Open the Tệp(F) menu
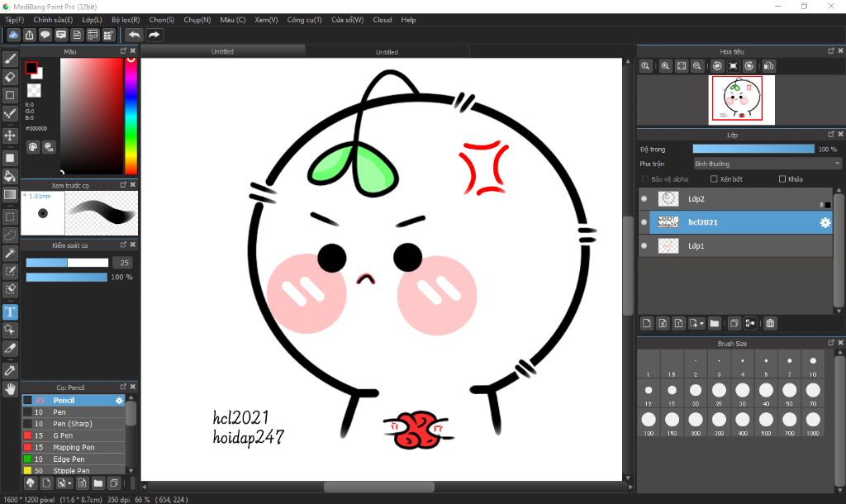 pos(15,20)
